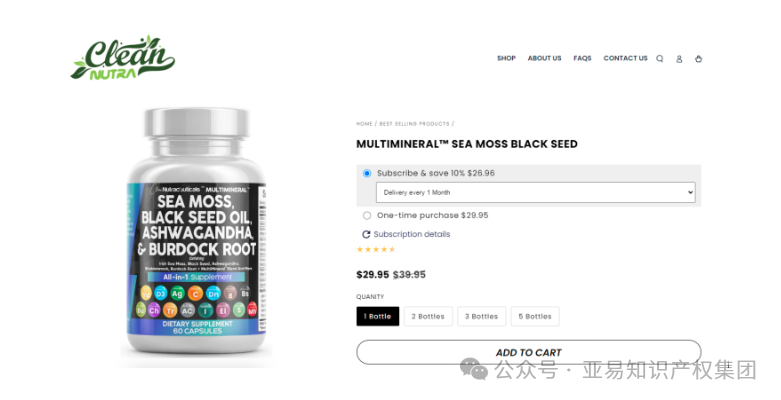Screen dimensions: 781x400
Task: Open the ABOUT US page
Action: (x=544, y=58)
